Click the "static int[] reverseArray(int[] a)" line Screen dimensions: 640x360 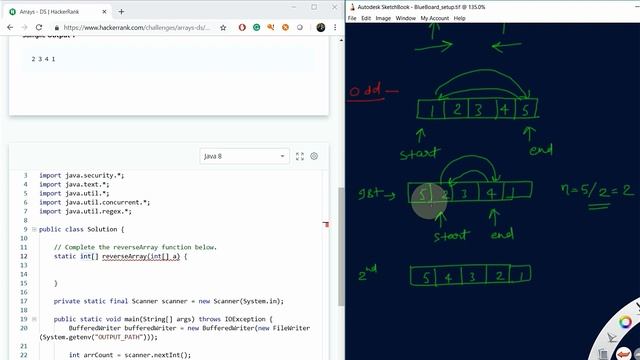120,256
